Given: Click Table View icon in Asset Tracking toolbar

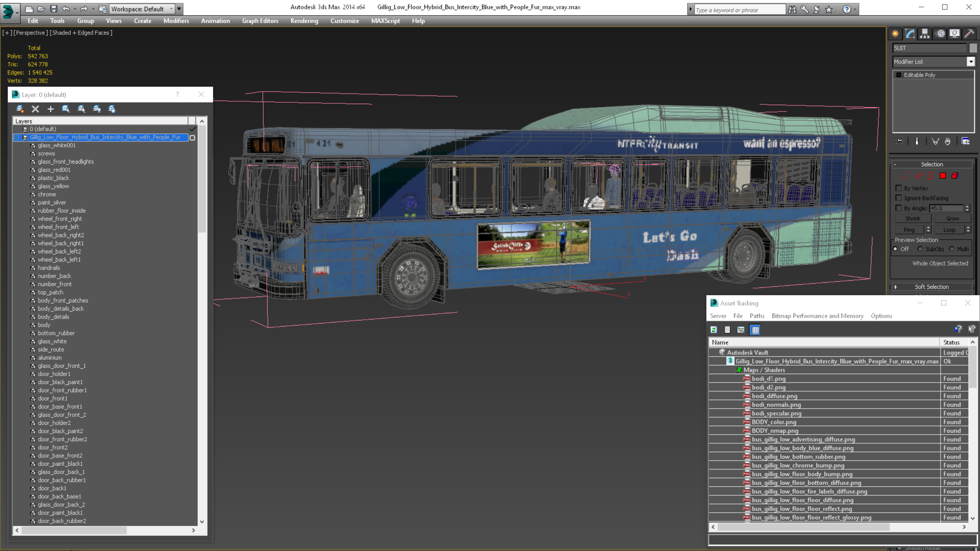Looking at the screenshot, I should pos(755,330).
